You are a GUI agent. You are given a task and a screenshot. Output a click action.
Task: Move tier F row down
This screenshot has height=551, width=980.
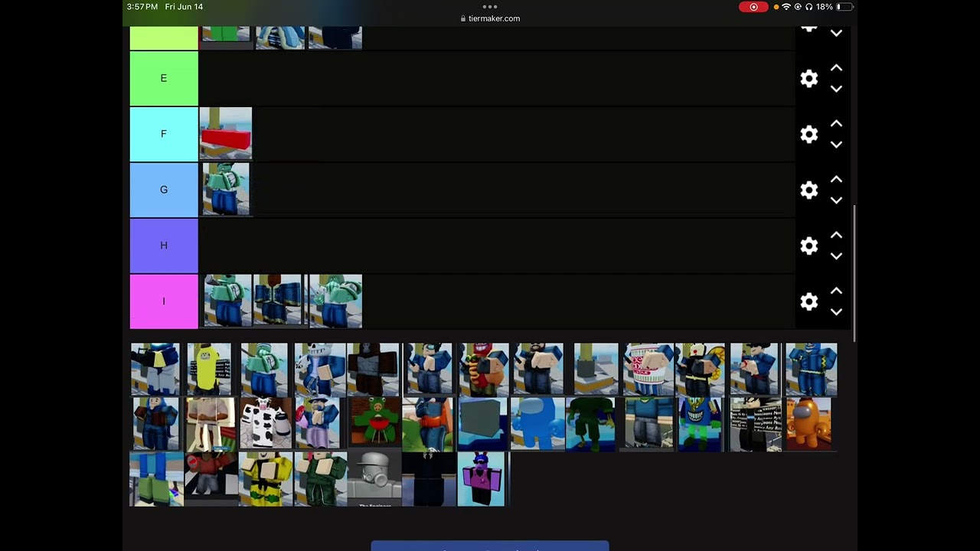pos(836,145)
